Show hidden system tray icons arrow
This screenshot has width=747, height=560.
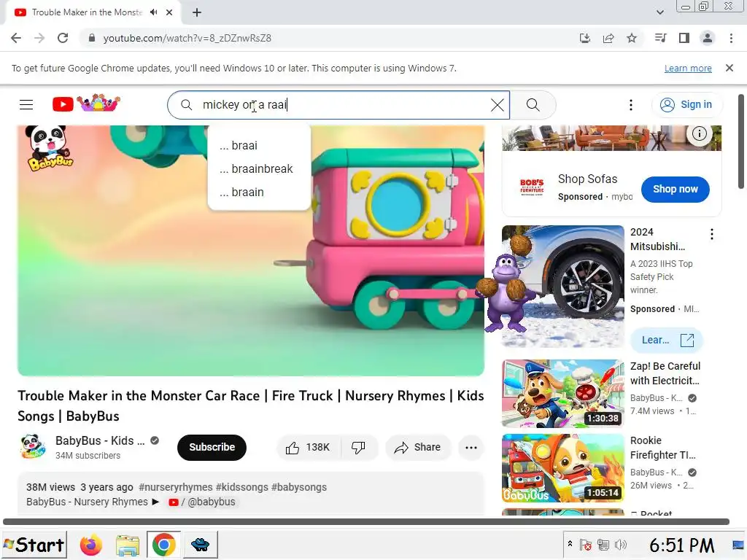point(570,544)
